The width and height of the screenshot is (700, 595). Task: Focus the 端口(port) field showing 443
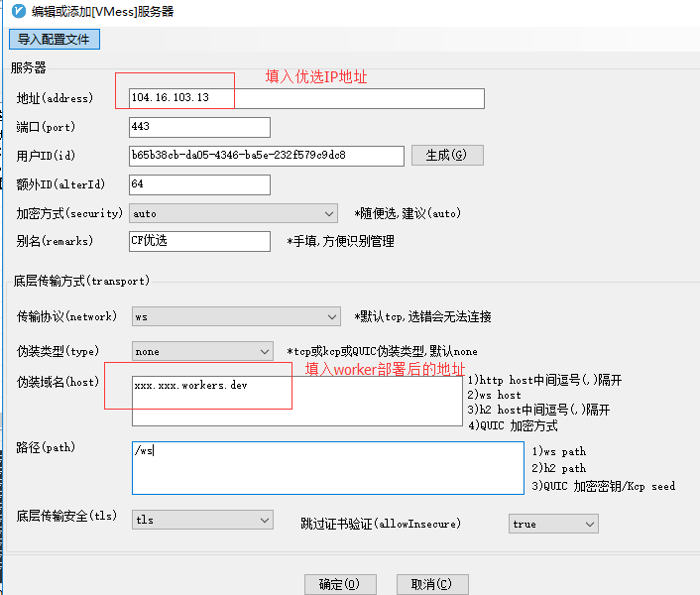(x=199, y=128)
